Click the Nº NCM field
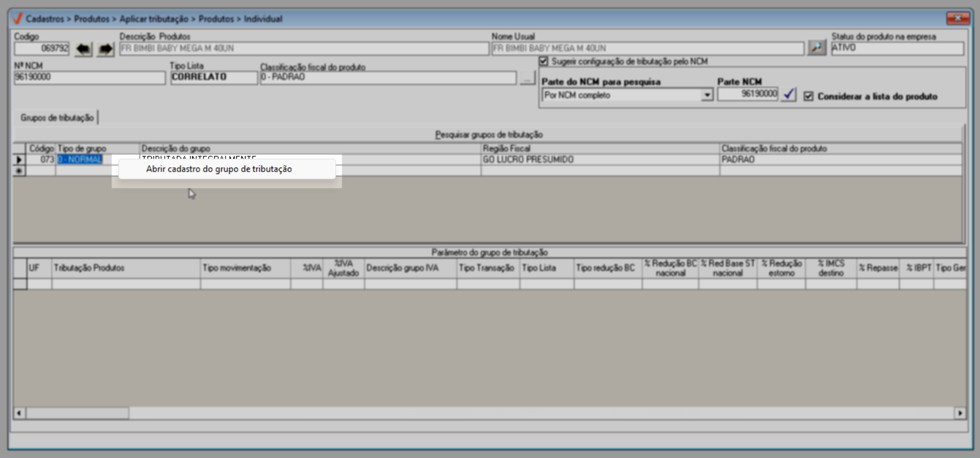The height and width of the screenshot is (458, 980). 90,77
